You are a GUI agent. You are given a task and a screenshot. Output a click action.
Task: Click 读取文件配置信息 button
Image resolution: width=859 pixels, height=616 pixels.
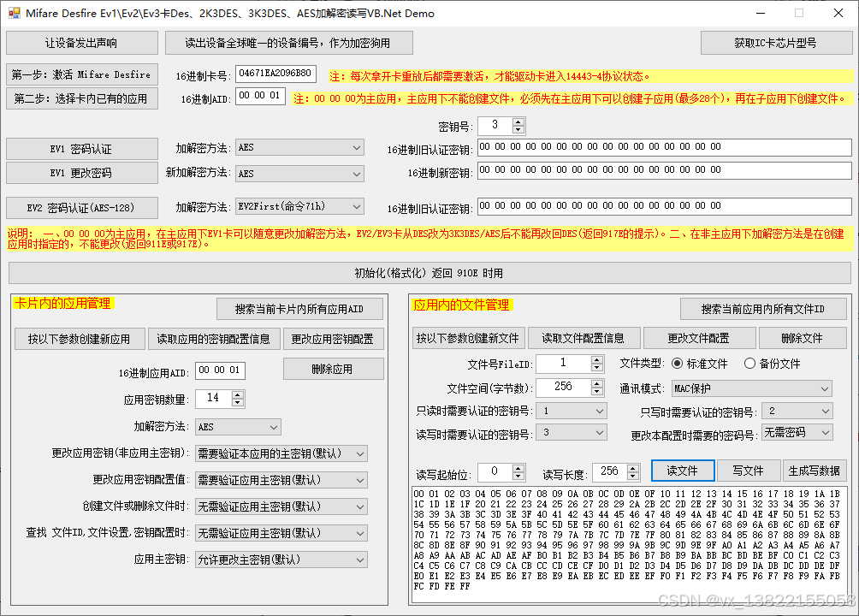click(x=584, y=338)
